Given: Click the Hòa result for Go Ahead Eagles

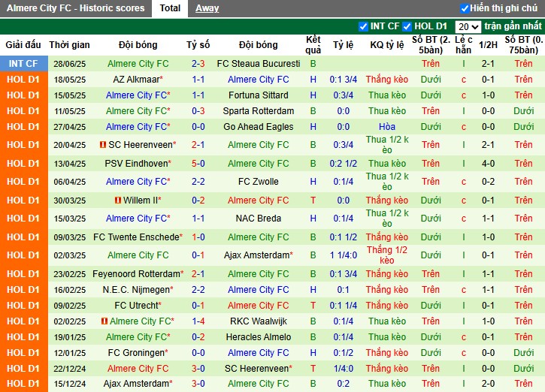Looking at the screenshot, I should point(387,127).
